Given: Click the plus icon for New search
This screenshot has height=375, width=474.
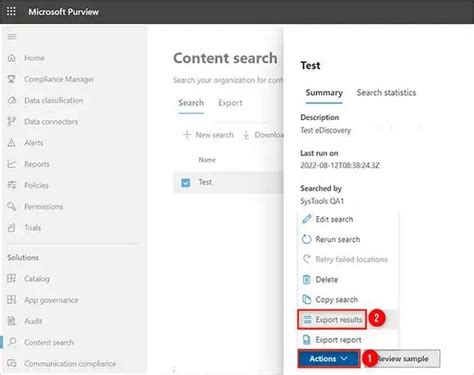Looking at the screenshot, I should [187, 135].
